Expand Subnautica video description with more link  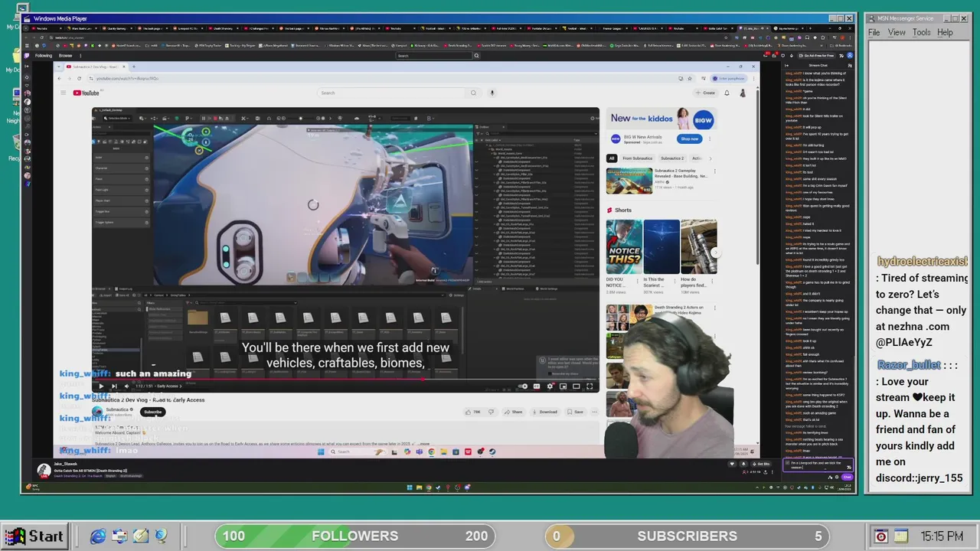[424, 444]
